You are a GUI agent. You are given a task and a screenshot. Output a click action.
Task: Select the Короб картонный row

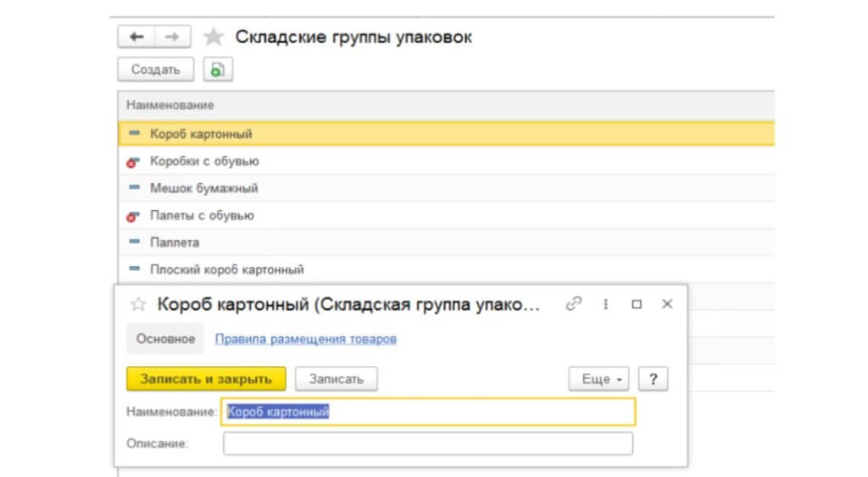pos(446,134)
